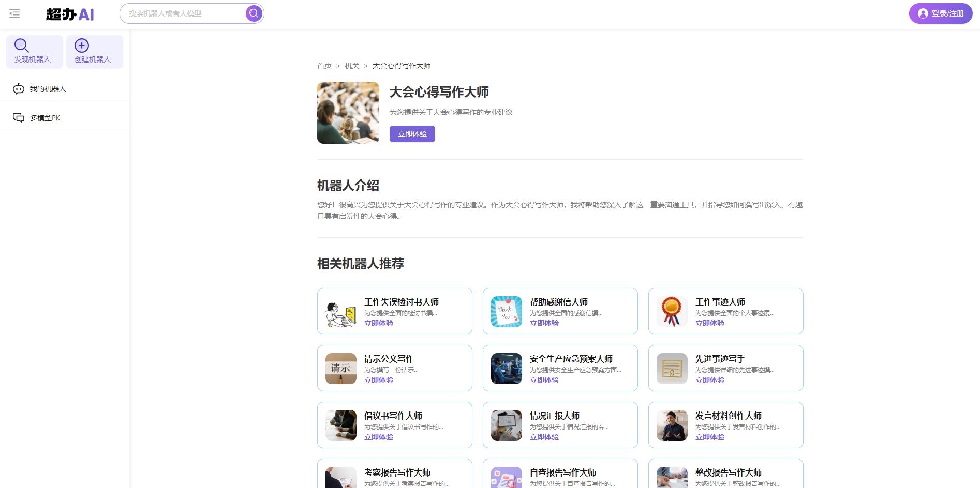Click 立即体验 under 先进事迹写手

[x=709, y=379]
